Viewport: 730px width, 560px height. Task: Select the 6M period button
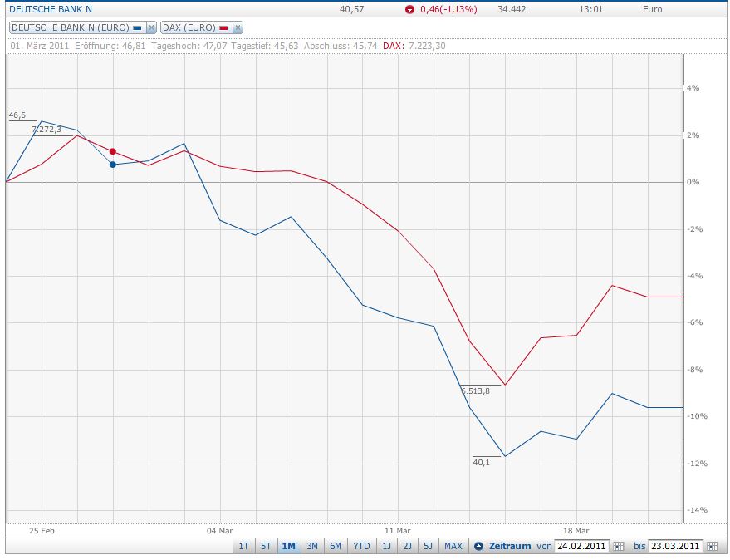click(x=336, y=547)
